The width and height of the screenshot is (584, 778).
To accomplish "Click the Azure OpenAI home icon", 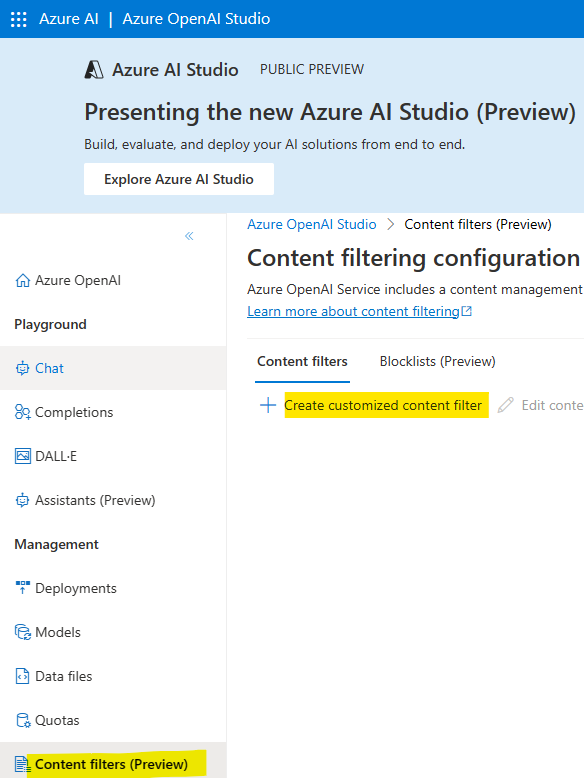I will point(22,280).
